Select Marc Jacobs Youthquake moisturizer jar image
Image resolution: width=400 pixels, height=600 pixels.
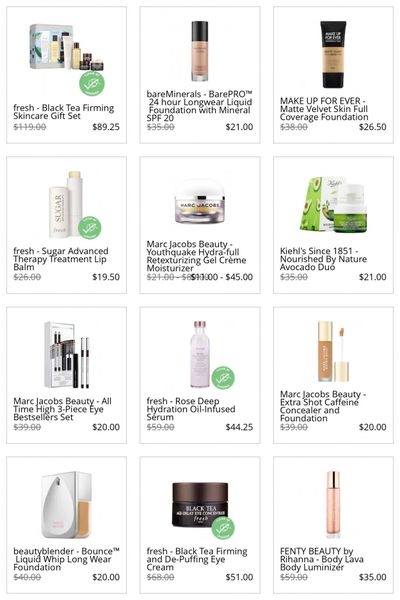[200, 202]
